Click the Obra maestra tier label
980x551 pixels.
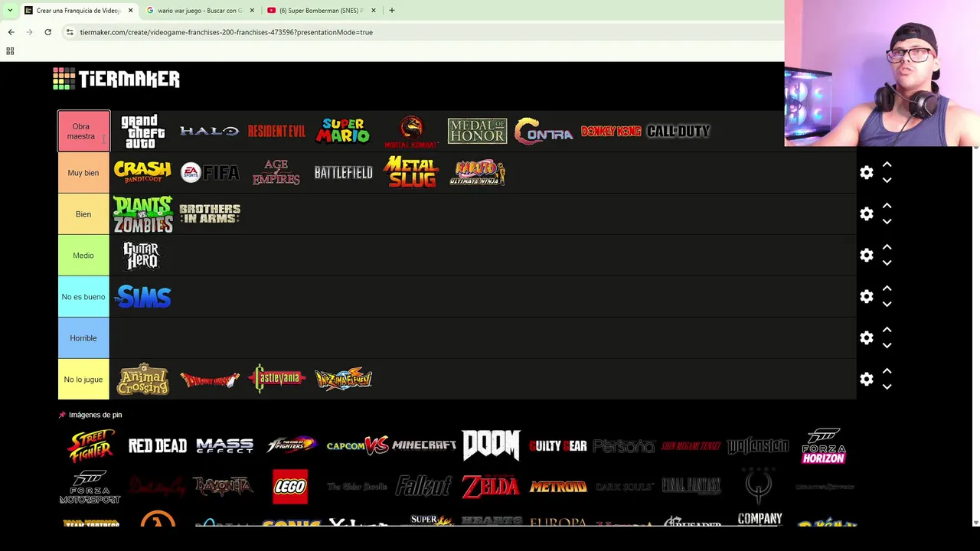click(83, 132)
